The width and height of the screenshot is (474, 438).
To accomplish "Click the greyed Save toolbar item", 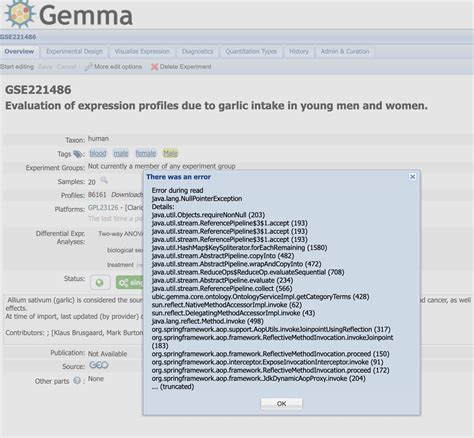I will pyautogui.click(x=45, y=67).
